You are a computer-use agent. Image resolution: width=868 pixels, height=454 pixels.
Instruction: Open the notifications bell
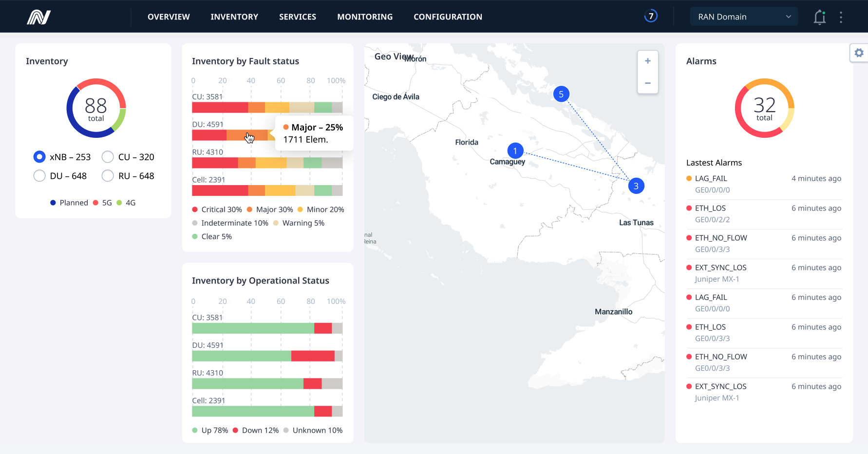pyautogui.click(x=820, y=17)
